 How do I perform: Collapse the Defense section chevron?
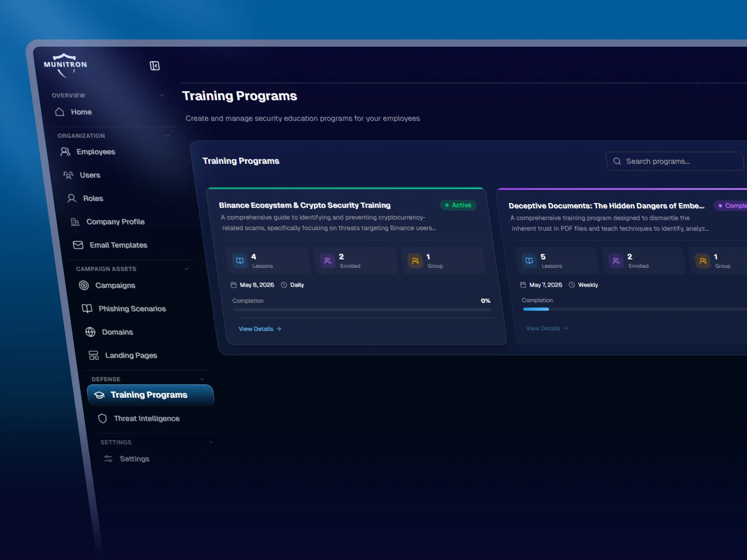coord(202,379)
